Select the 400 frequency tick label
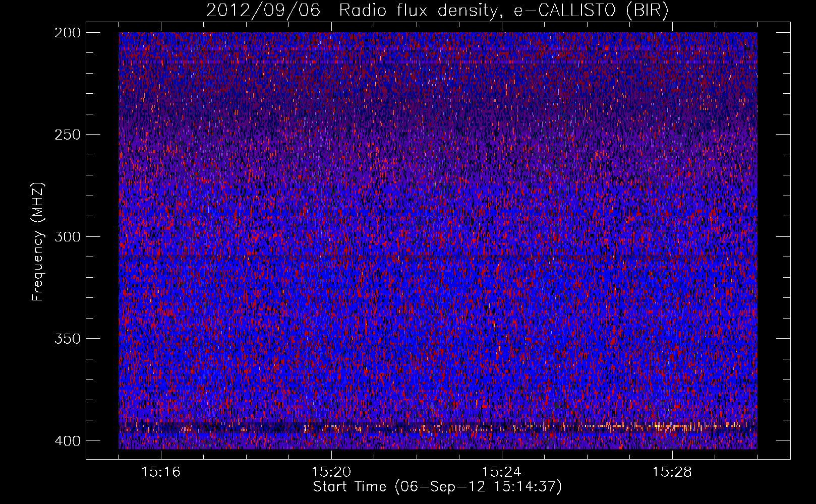Viewport: 816px width, 504px height. click(67, 441)
